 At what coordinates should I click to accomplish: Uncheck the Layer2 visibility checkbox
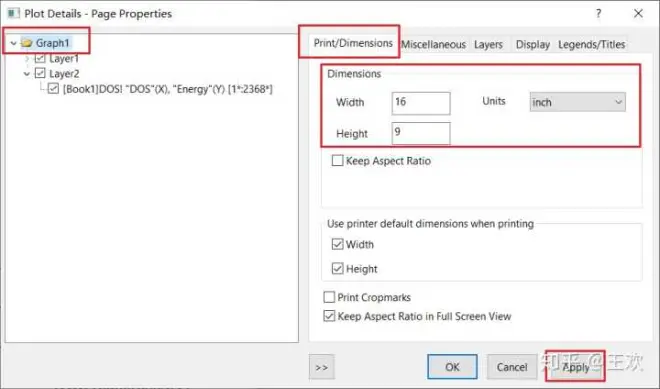40,73
